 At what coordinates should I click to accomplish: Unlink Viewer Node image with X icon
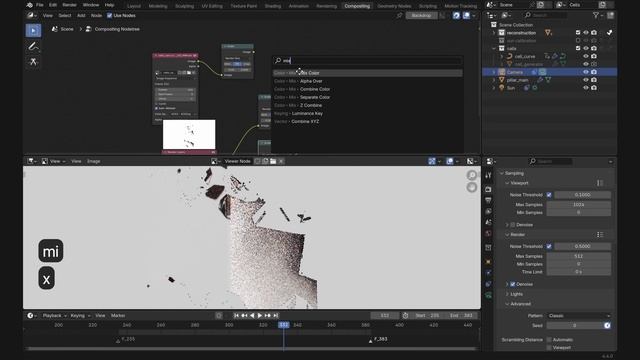point(281,161)
